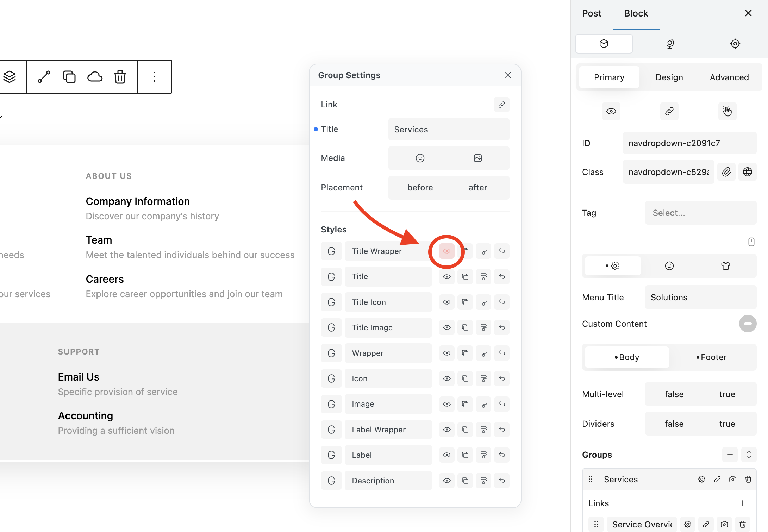
Task: Open the Tag select dropdown
Action: (700, 213)
